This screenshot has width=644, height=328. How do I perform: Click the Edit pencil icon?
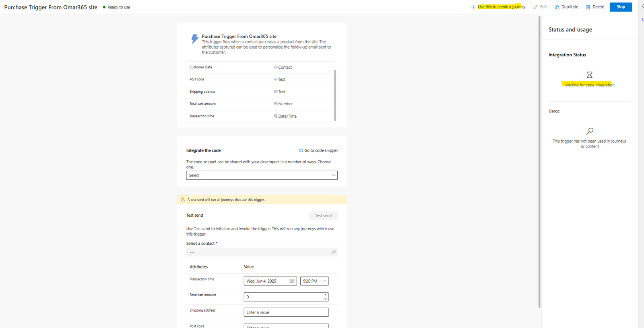(536, 7)
